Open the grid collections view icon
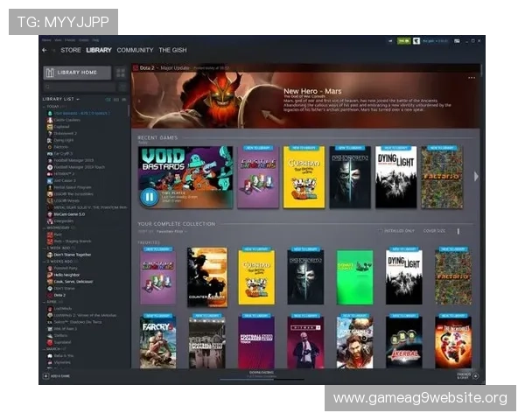This screenshot has width=525, height=420. pyautogui.click(x=120, y=72)
